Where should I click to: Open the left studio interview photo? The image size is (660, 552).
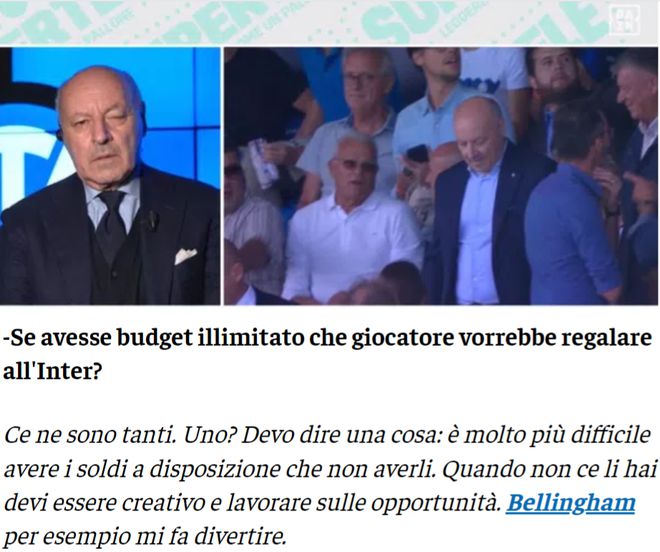pos(110,176)
